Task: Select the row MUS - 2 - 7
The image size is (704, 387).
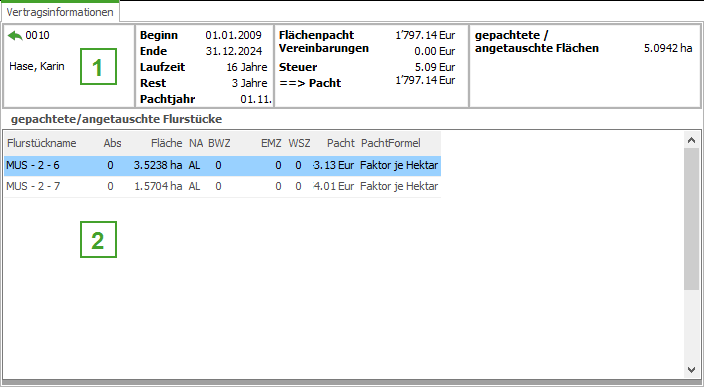Action: (x=222, y=186)
